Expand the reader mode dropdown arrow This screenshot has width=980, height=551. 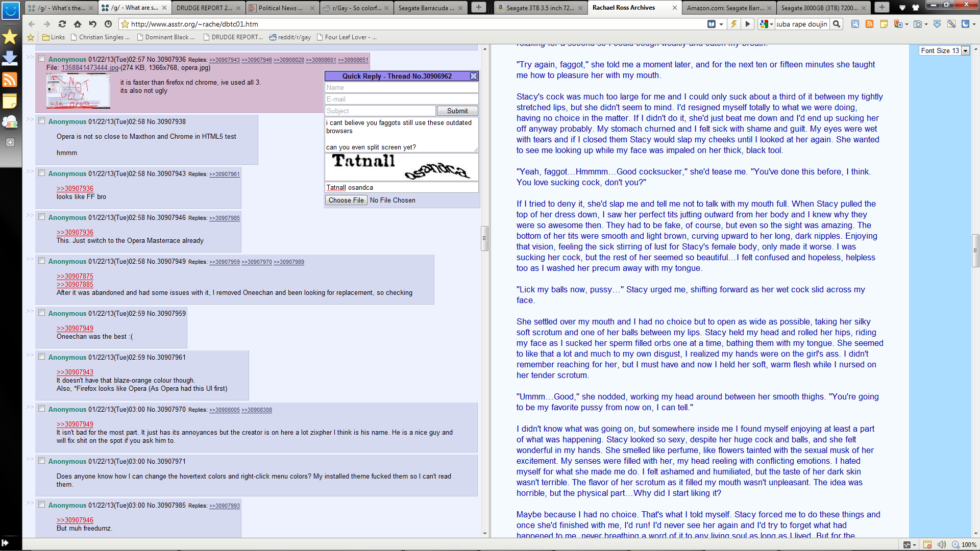pyautogui.click(x=721, y=24)
